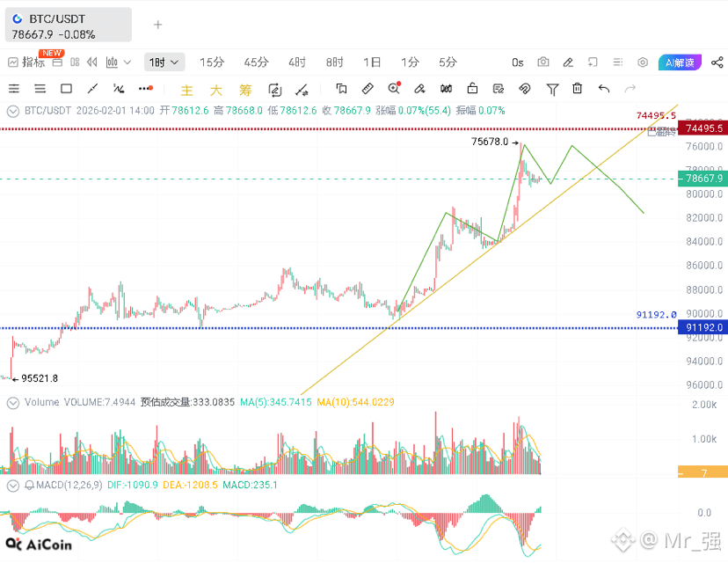
Task: Select the candlestick chart type icon
Action: (x=112, y=62)
